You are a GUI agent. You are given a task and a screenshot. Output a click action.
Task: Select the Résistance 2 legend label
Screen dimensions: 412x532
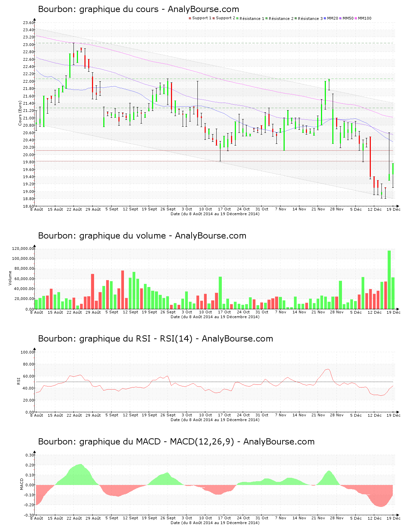tap(281, 19)
